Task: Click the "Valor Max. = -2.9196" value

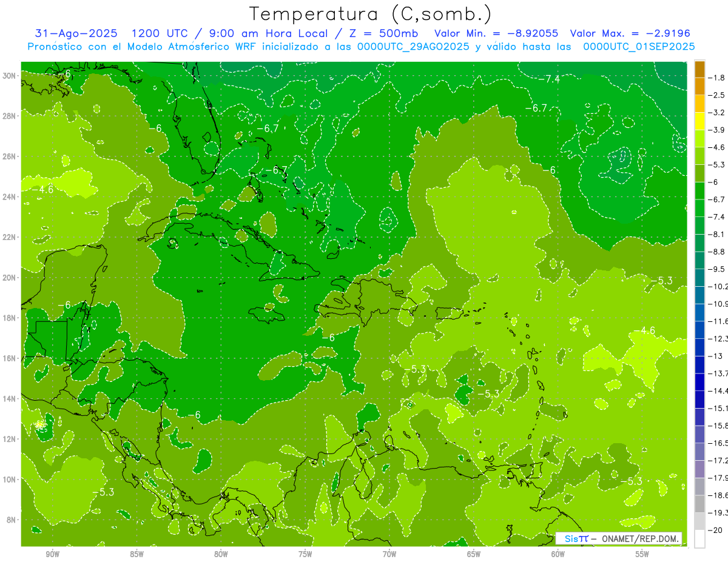Action: point(630,33)
